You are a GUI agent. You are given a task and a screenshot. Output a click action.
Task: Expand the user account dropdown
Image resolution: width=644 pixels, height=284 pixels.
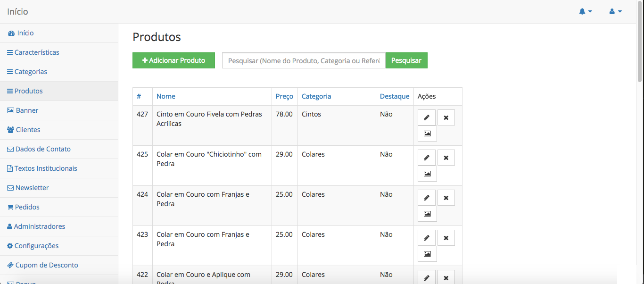pyautogui.click(x=615, y=11)
